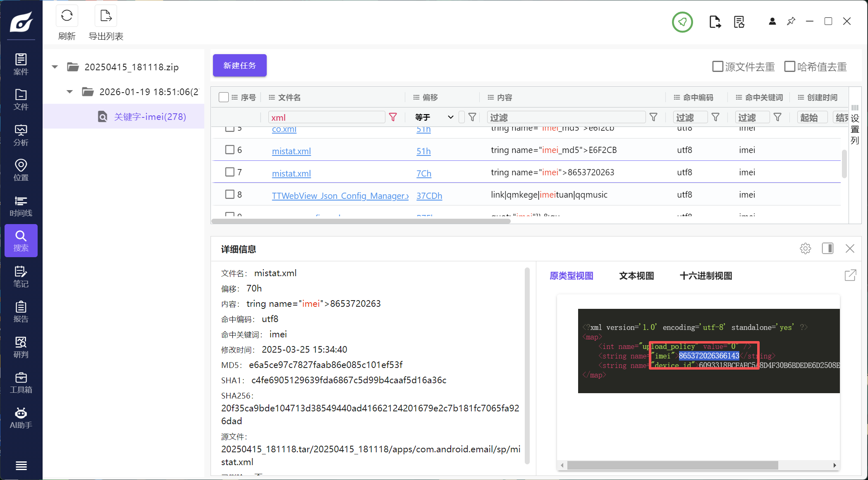Switch to the 十六进制视图 tab
This screenshot has width=868, height=480.
click(705, 276)
